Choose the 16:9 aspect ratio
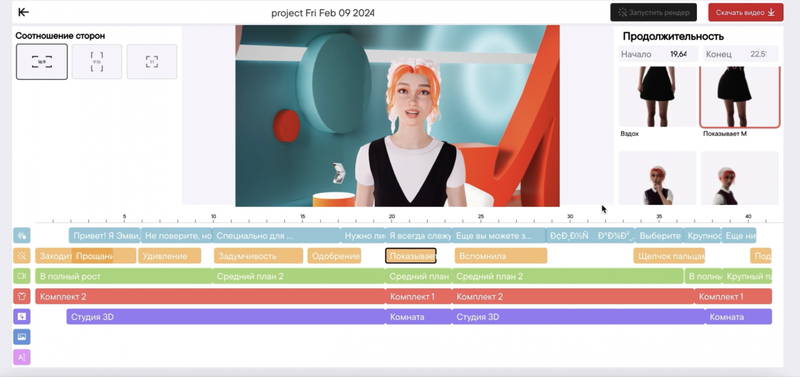800x377 pixels. click(x=42, y=62)
